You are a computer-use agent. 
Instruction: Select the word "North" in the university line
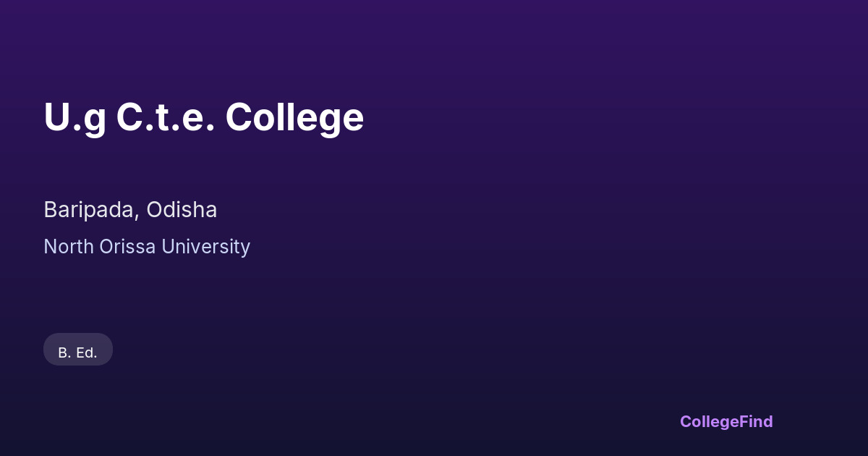(69, 247)
